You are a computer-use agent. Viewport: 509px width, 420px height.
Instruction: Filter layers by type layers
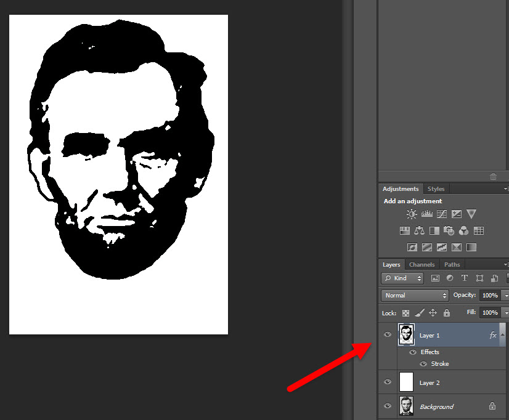click(x=464, y=278)
